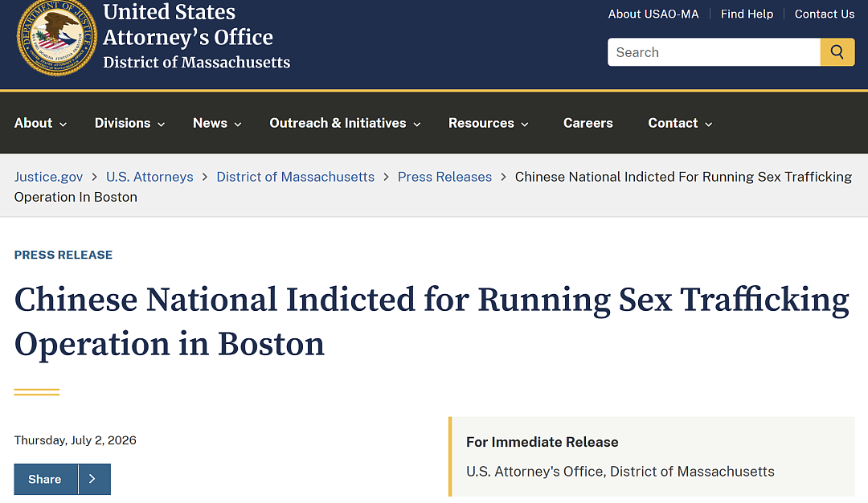This screenshot has height=503, width=868.
Task: Open the Contact dropdown menu
Action: coord(680,124)
